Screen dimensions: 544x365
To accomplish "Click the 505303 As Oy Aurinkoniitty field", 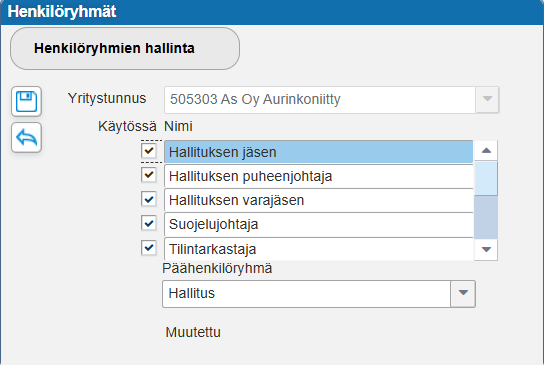I will [320, 100].
